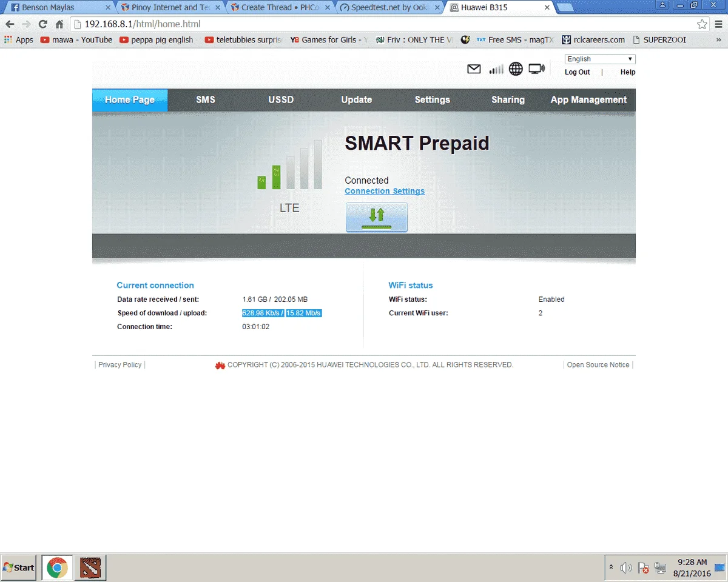Reload the page with the refresh icon
The height and width of the screenshot is (582, 728).
42,24
